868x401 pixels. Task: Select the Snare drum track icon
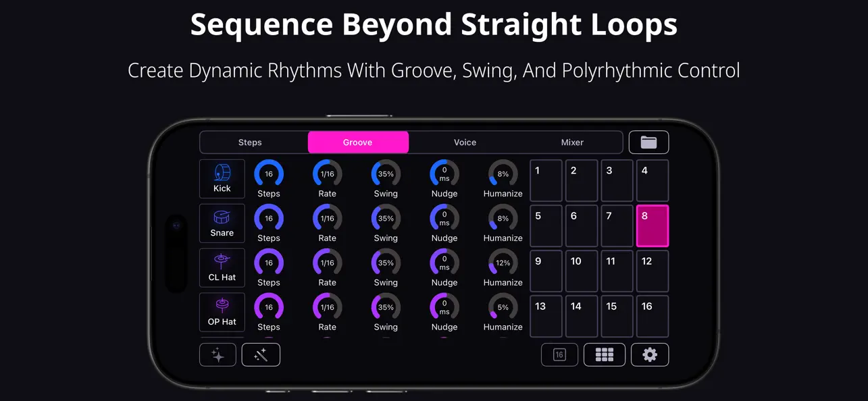[222, 223]
